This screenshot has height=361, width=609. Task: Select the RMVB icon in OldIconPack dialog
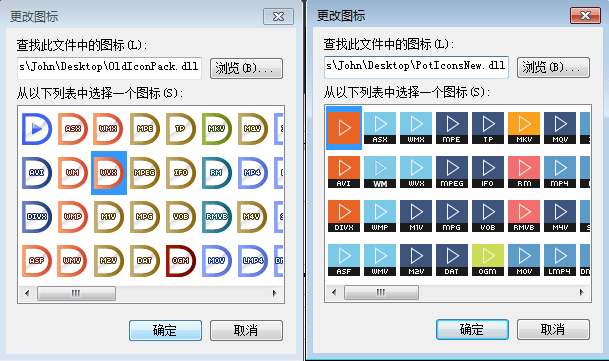[x=216, y=216]
